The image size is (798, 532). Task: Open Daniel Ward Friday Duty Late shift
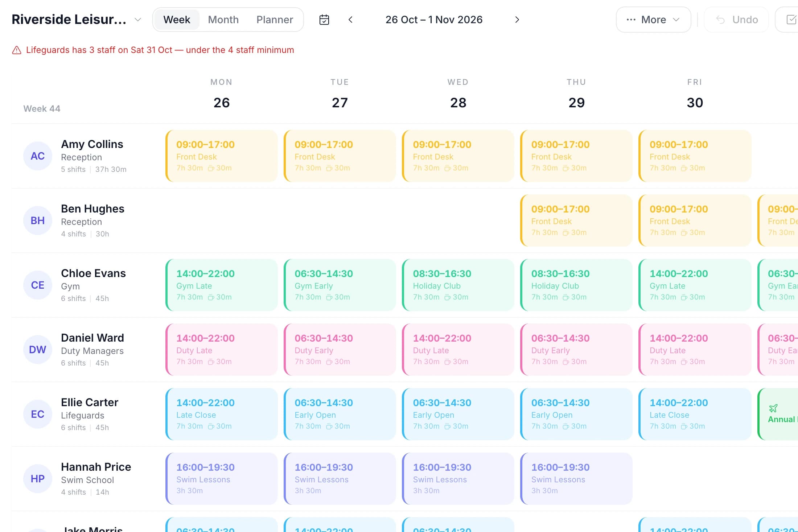pyautogui.click(x=695, y=350)
